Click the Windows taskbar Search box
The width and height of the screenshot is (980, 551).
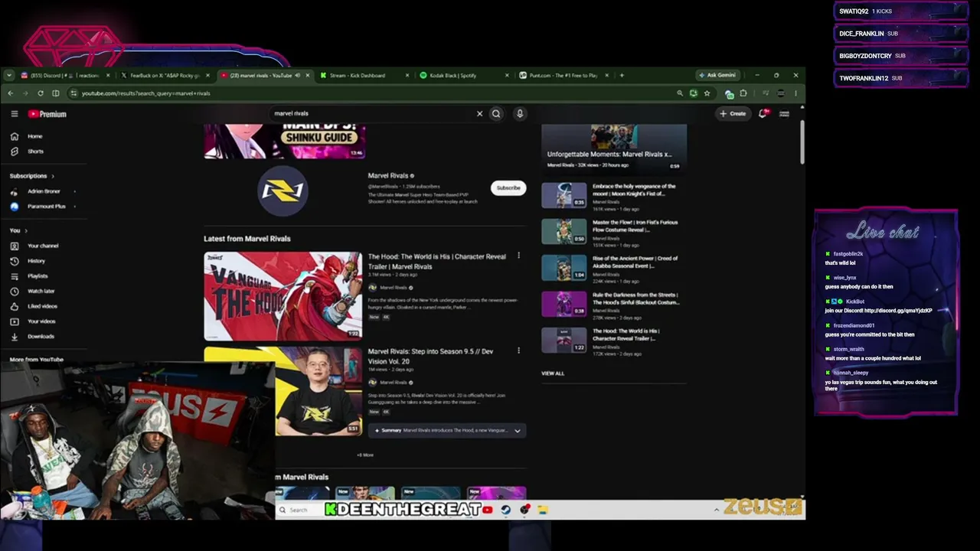[300, 510]
